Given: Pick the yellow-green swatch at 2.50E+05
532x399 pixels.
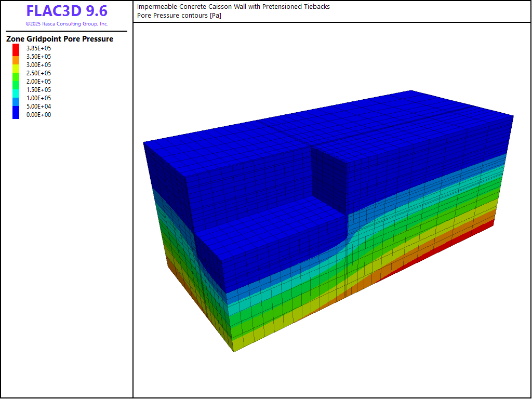Looking at the screenshot, I should pyautogui.click(x=16, y=70).
